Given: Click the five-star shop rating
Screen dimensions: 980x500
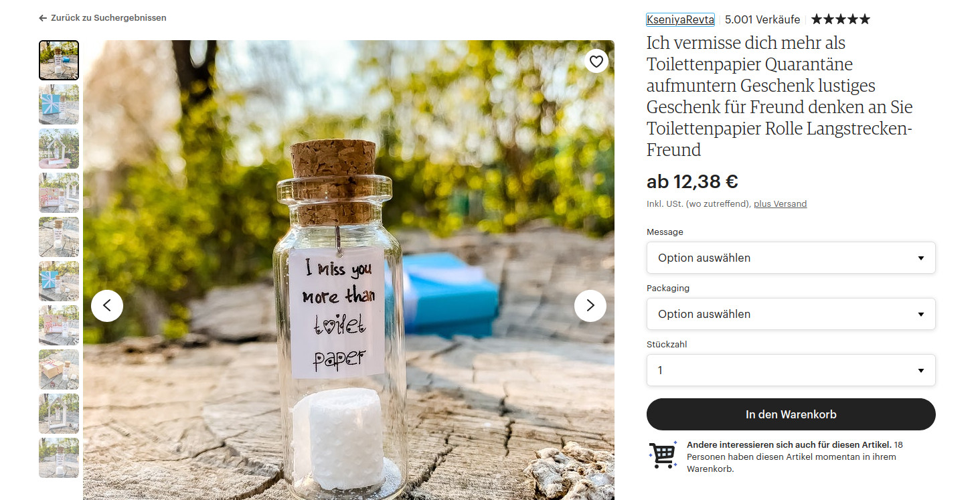Looking at the screenshot, I should click(x=841, y=19).
